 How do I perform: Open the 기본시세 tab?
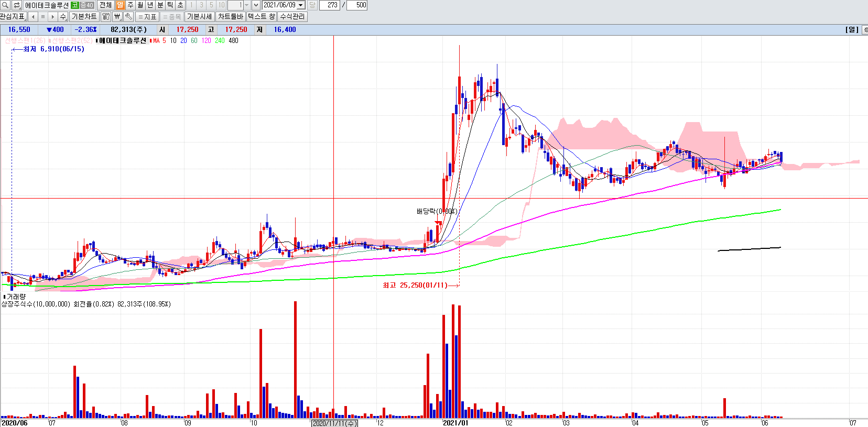pos(200,17)
